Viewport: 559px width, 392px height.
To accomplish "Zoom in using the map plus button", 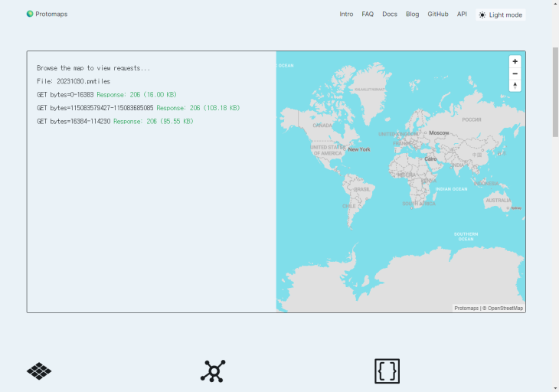I will tap(515, 61).
